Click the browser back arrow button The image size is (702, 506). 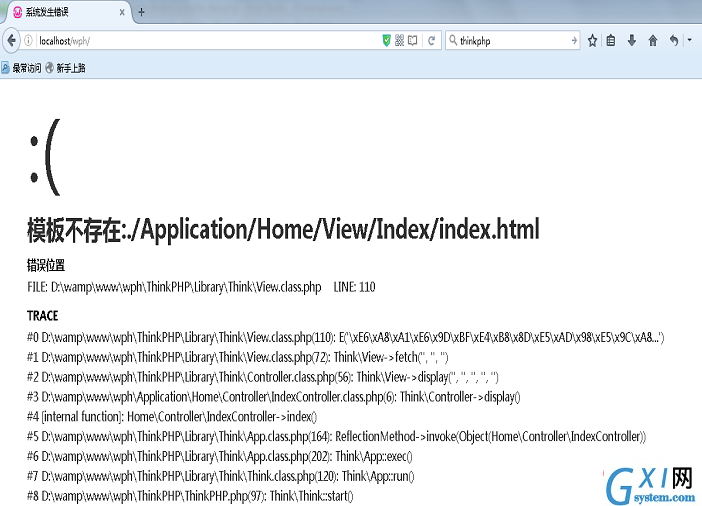point(11,41)
